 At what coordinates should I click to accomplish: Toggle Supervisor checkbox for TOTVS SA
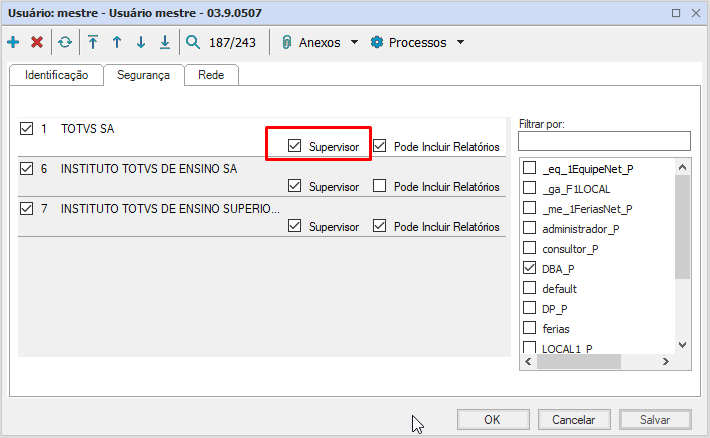pos(294,146)
